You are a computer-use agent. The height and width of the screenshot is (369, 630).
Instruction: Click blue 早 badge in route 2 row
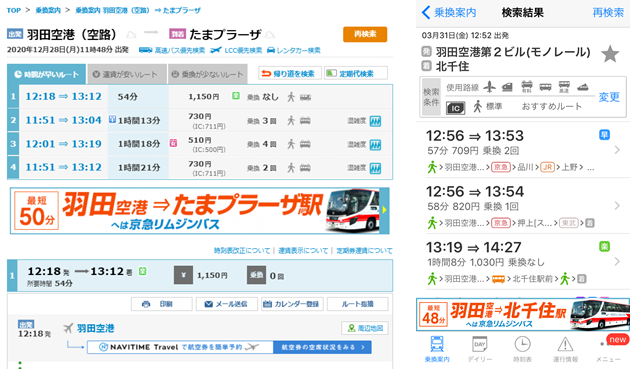pos(112,119)
